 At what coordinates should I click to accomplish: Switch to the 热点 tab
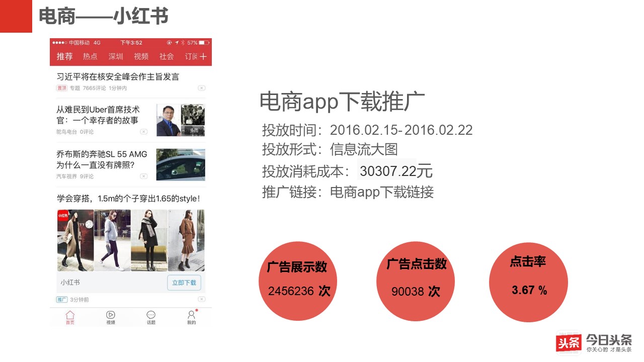coord(90,56)
